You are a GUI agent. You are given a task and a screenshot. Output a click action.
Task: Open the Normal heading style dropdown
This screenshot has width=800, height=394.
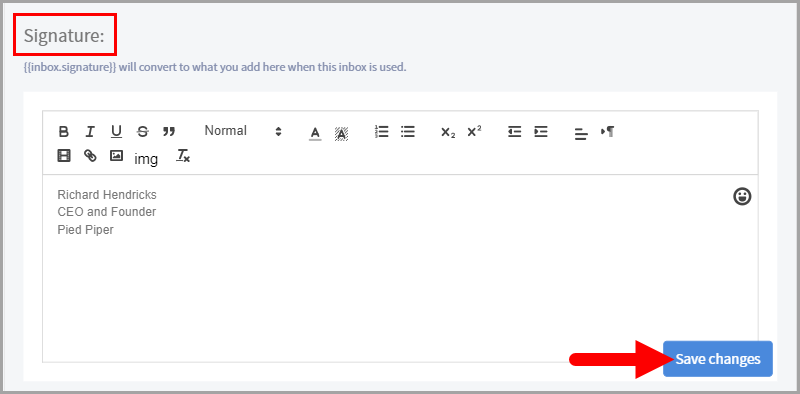pyautogui.click(x=243, y=131)
